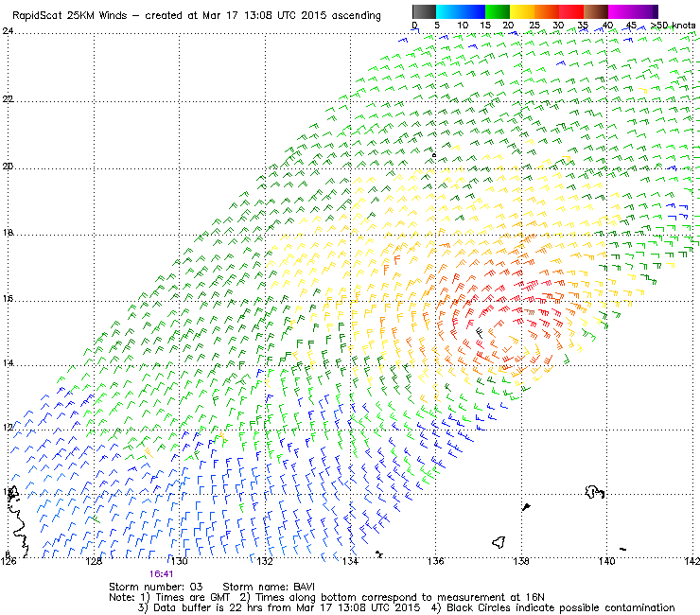
Task: Click the purple '16:41' time label
Action: point(161,574)
